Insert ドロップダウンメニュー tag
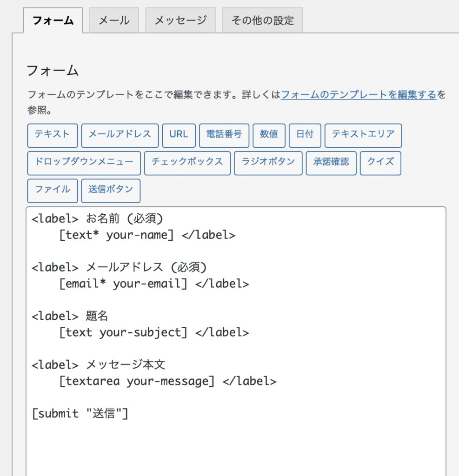Image resolution: width=459 pixels, height=476 pixels. pyautogui.click(x=84, y=163)
